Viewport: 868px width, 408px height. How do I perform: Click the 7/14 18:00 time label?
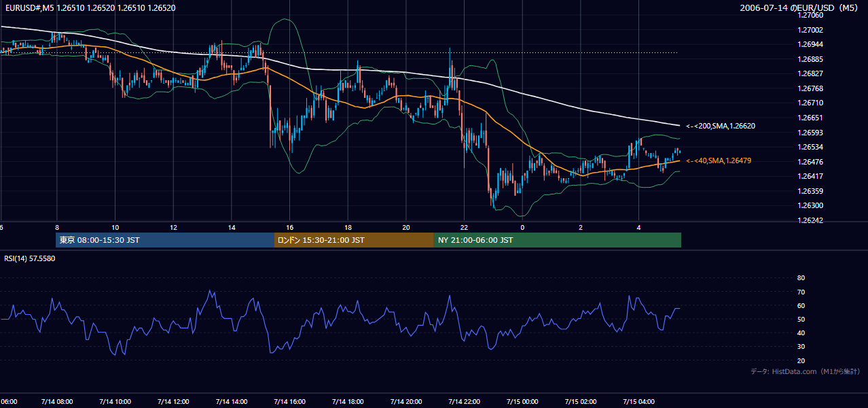[348, 402]
